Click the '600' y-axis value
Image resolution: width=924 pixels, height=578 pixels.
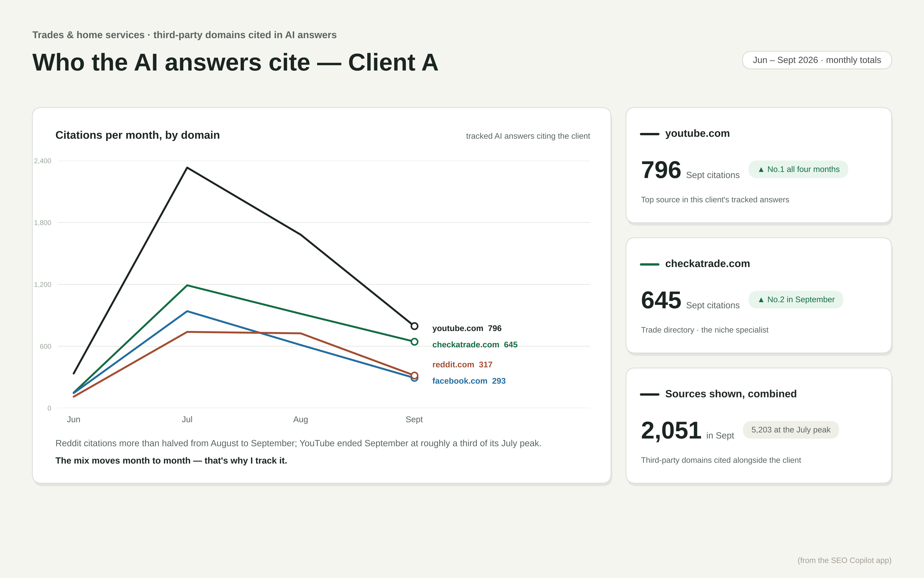(45, 347)
